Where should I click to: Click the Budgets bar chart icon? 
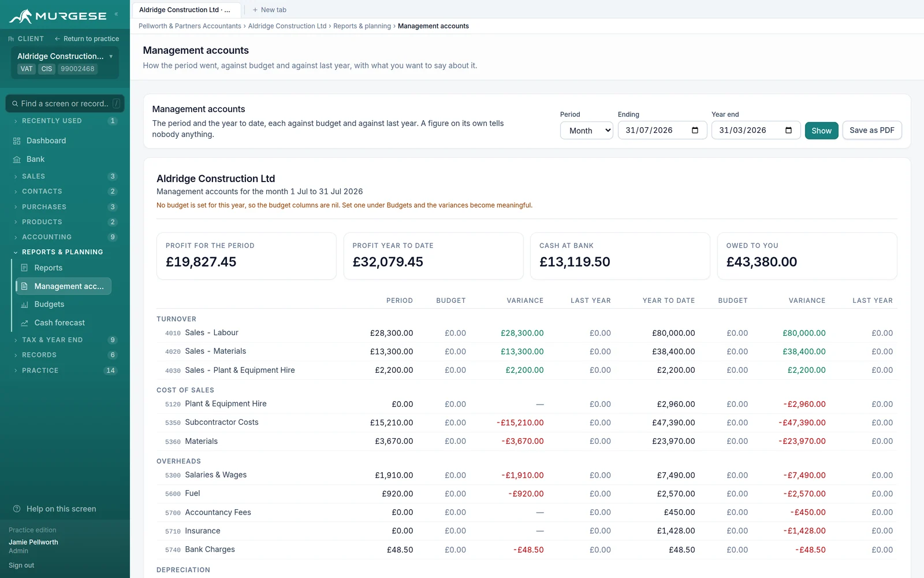(24, 305)
